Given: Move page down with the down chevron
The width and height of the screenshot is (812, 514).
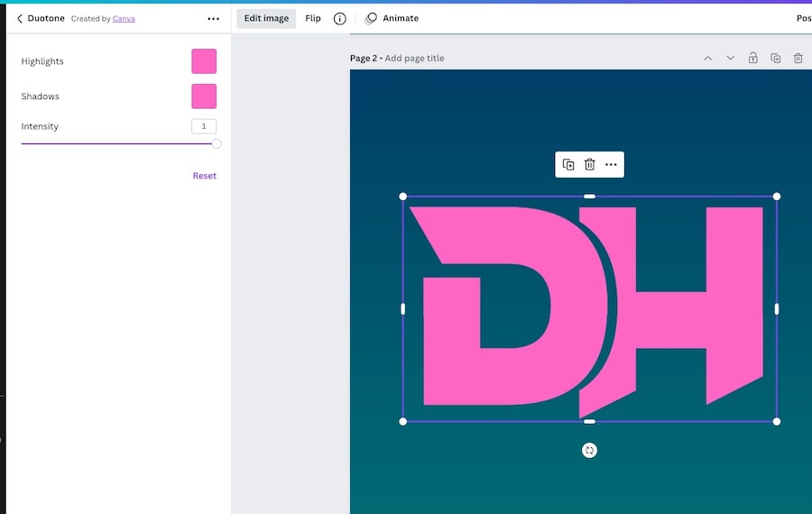Looking at the screenshot, I should pos(730,58).
